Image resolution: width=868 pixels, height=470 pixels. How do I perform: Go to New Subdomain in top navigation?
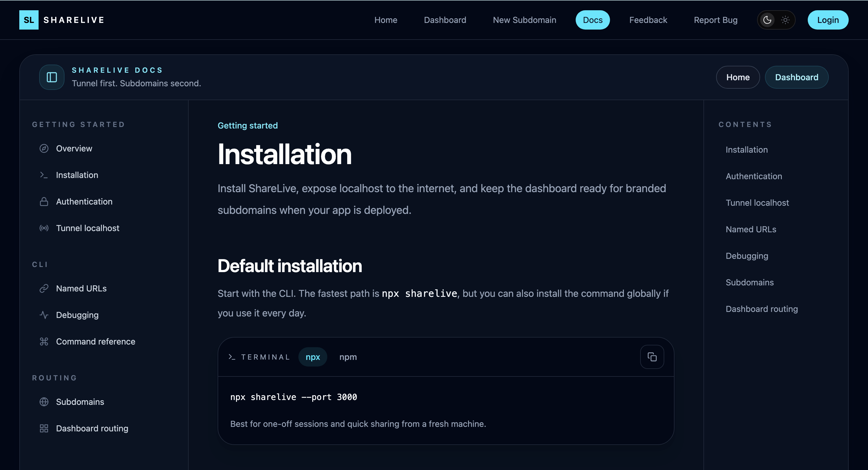click(x=525, y=20)
